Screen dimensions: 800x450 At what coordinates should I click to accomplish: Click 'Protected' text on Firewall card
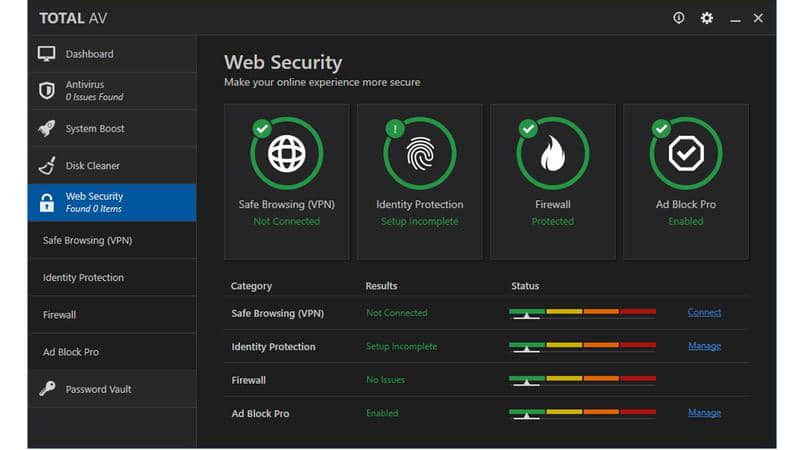coord(553,221)
